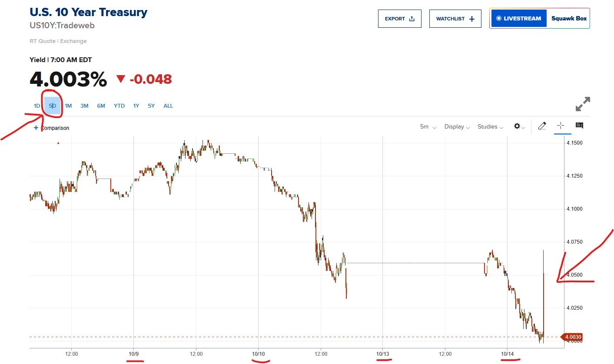614x364 pixels.
Task: Click the chart settings gear icon
Action: pyautogui.click(x=517, y=126)
